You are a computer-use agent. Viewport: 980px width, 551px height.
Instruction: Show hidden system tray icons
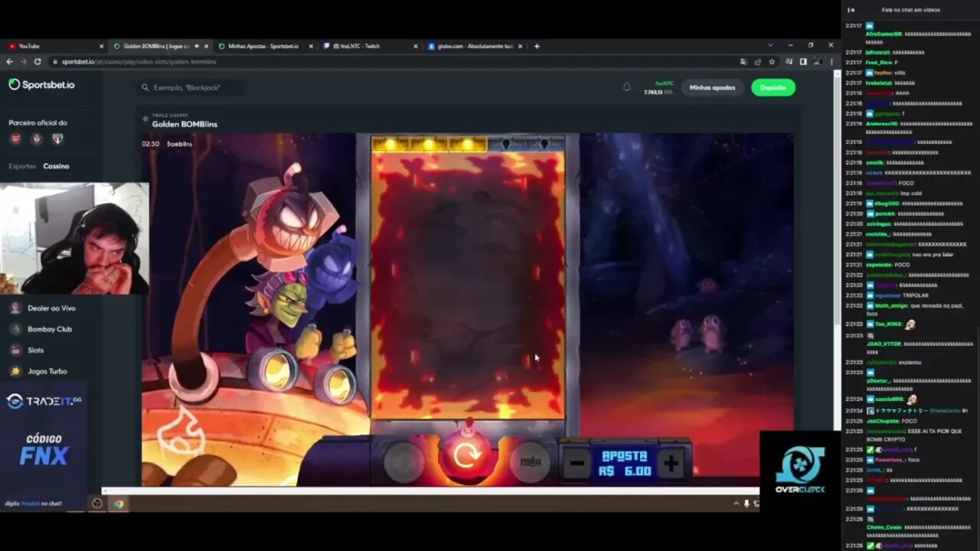point(737,504)
